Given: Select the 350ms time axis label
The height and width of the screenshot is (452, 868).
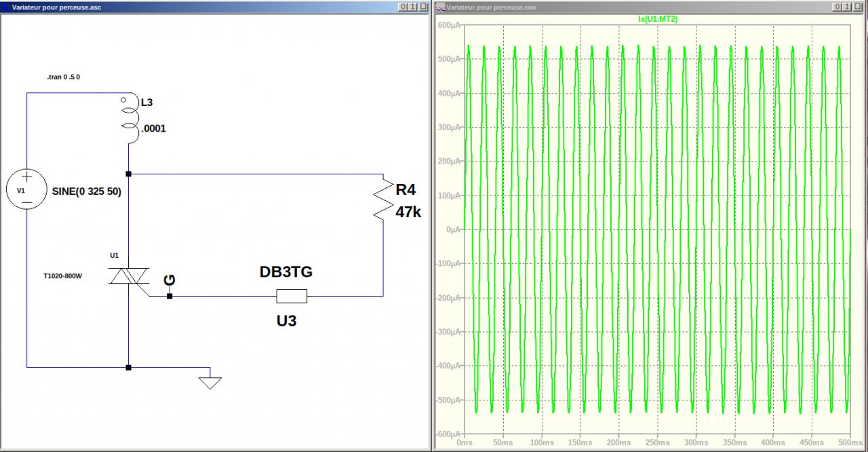Looking at the screenshot, I should tap(734, 442).
